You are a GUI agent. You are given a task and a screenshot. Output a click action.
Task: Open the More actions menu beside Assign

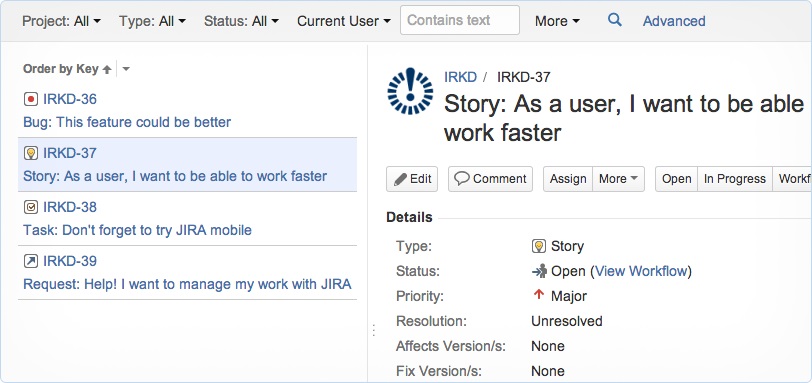point(618,179)
